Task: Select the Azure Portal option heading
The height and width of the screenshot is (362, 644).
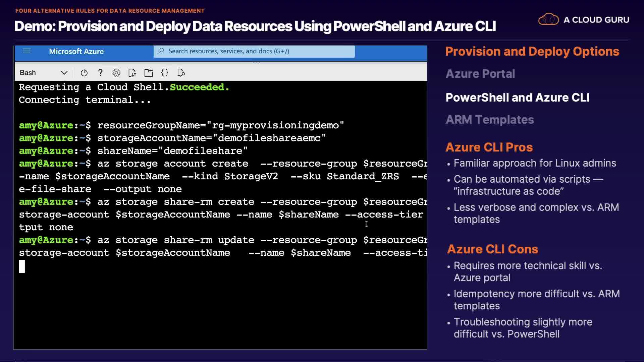Action: 480,74
